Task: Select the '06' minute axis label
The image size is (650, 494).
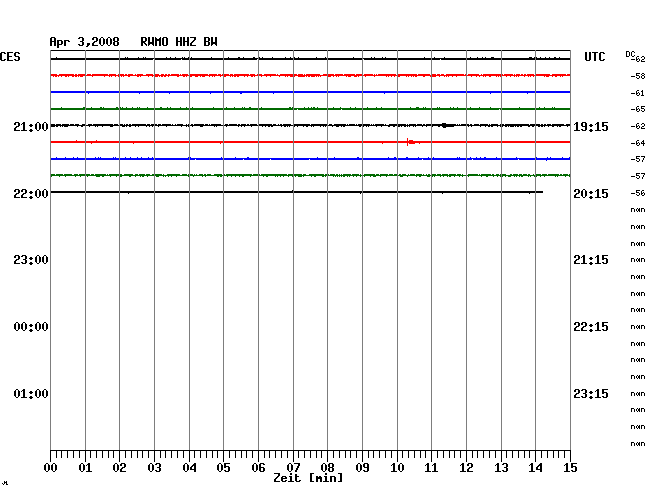Action: pyautogui.click(x=258, y=467)
